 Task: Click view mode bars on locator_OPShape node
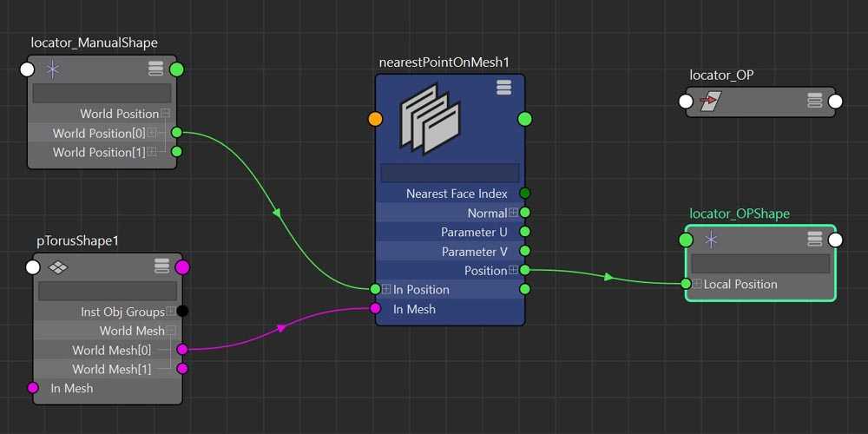click(814, 240)
